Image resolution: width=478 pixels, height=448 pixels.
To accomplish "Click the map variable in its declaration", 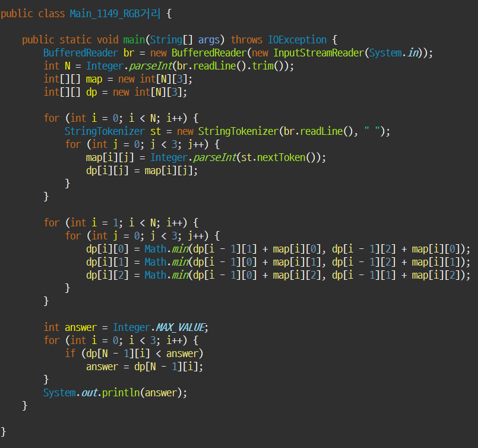I will [94, 79].
